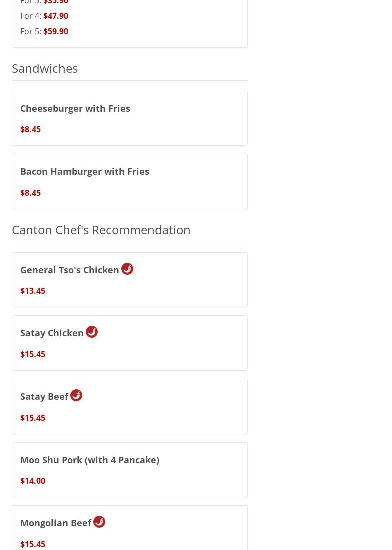
Task: Select the Satay Beef dish
Action: coord(44,396)
